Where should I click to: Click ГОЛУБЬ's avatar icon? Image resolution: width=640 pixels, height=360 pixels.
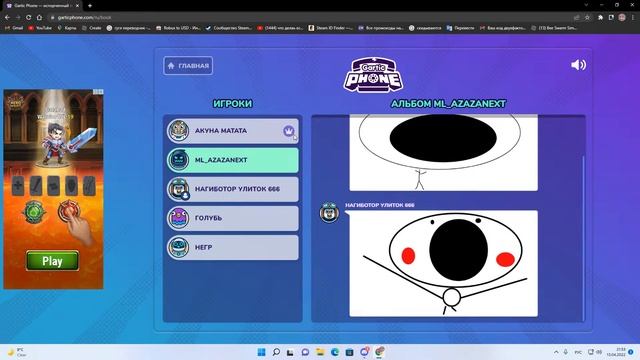pos(179,218)
